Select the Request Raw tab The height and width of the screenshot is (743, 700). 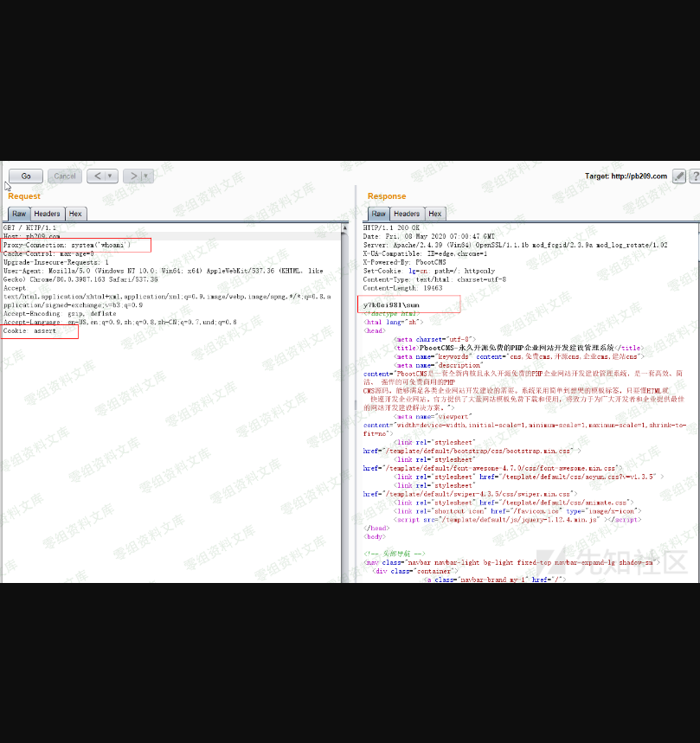point(19,214)
